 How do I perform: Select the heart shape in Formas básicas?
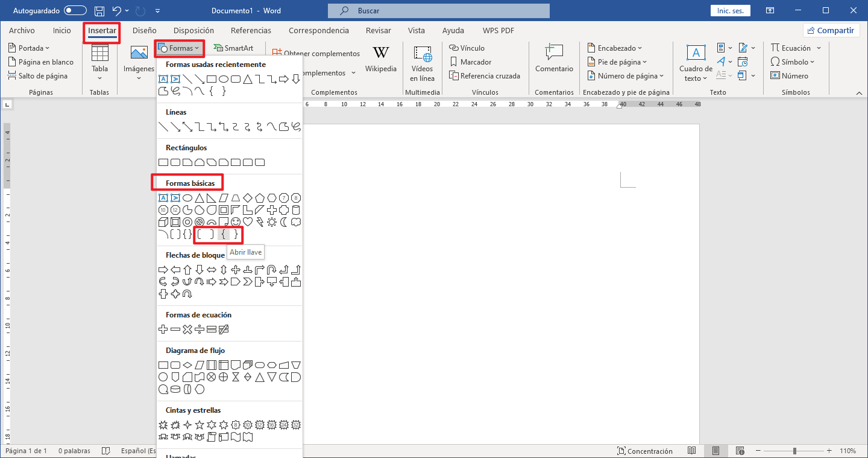pyautogui.click(x=248, y=222)
